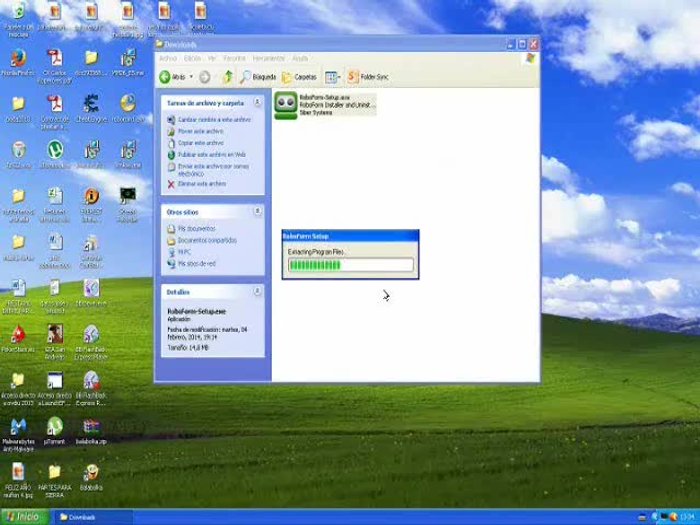Open the Búsqueda search pane

258,77
